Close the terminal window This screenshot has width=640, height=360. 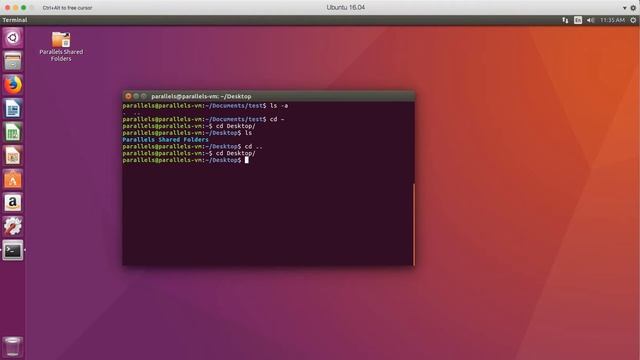(128, 96)
